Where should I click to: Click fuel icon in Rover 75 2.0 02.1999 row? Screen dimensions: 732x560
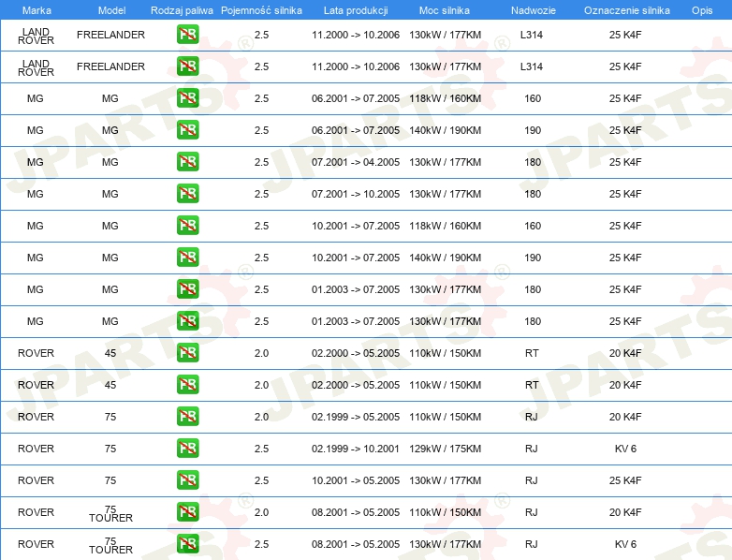tap(187, 416)
